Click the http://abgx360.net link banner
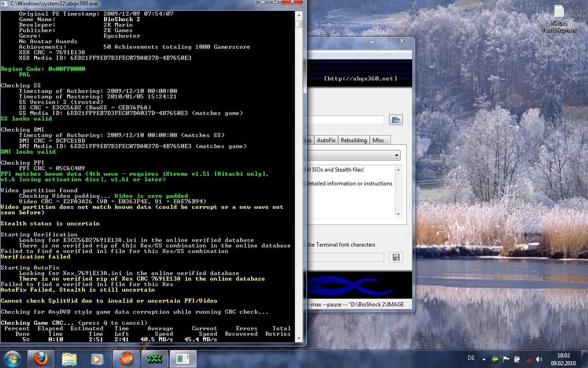The image size is (588, 368). (x=361, y=78)
